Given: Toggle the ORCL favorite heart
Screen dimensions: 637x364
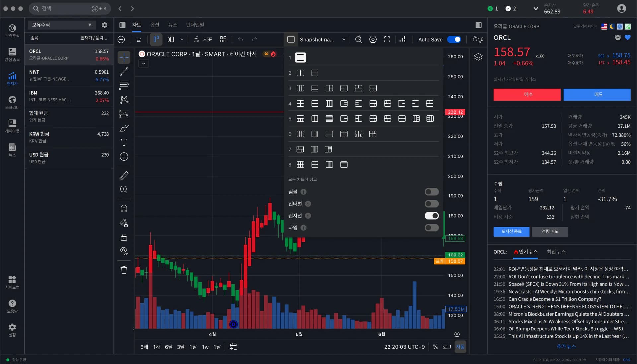Looking at the screenshot, I should pos(627,37).
